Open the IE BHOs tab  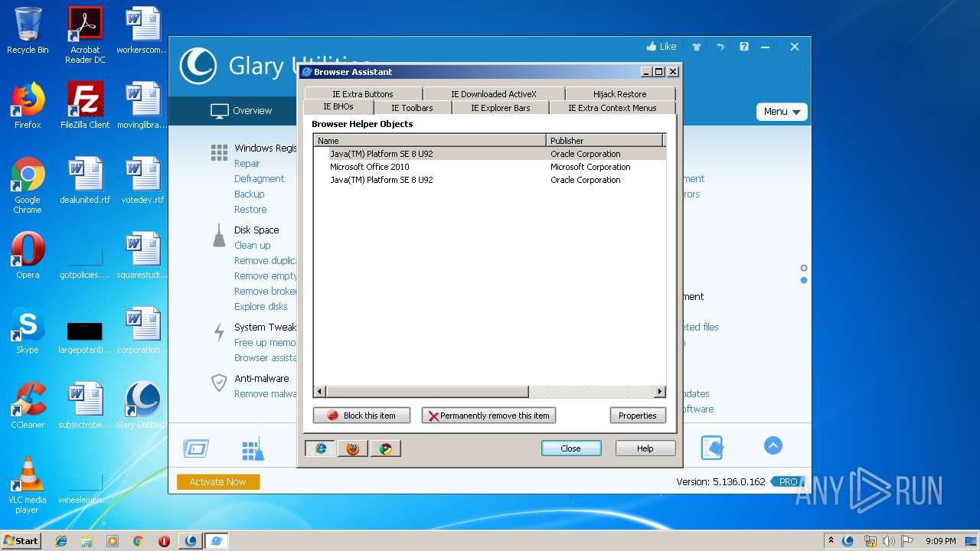pyautogui.click(x=338, y=107)
